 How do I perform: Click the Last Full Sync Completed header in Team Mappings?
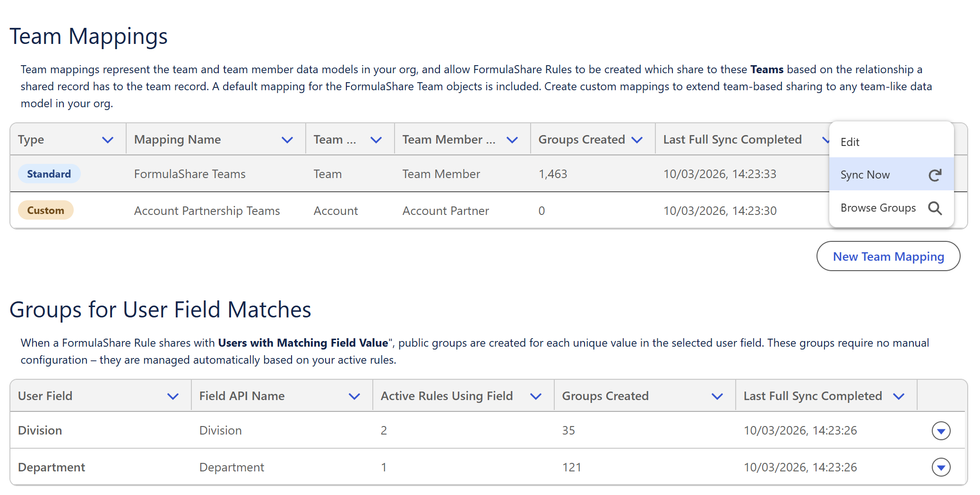click(732, 140)
